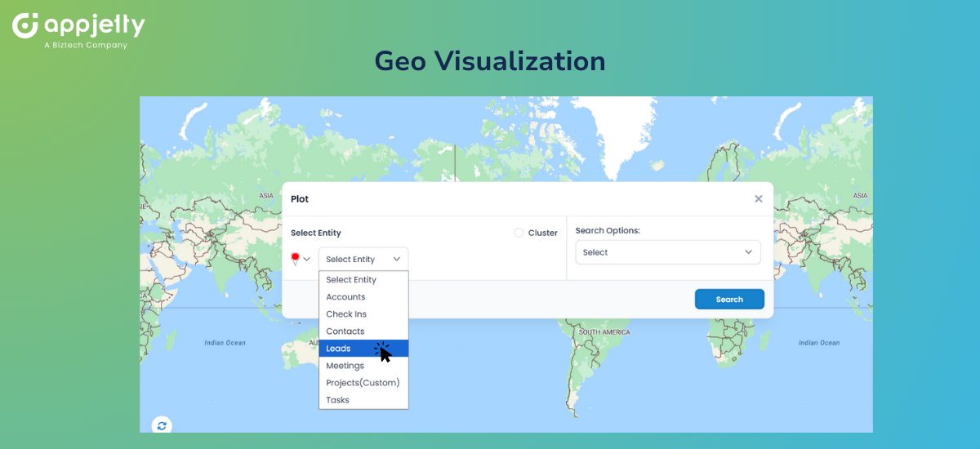This screenshot has height=449, width=980.
Task: Close the Plot dialog
Action: pos(758,198)
